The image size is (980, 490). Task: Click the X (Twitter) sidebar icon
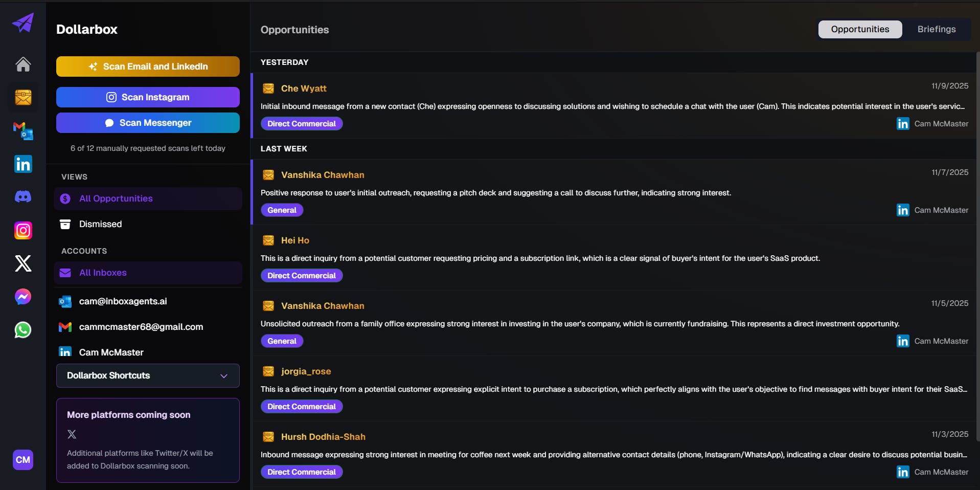(x=23, y=263)
